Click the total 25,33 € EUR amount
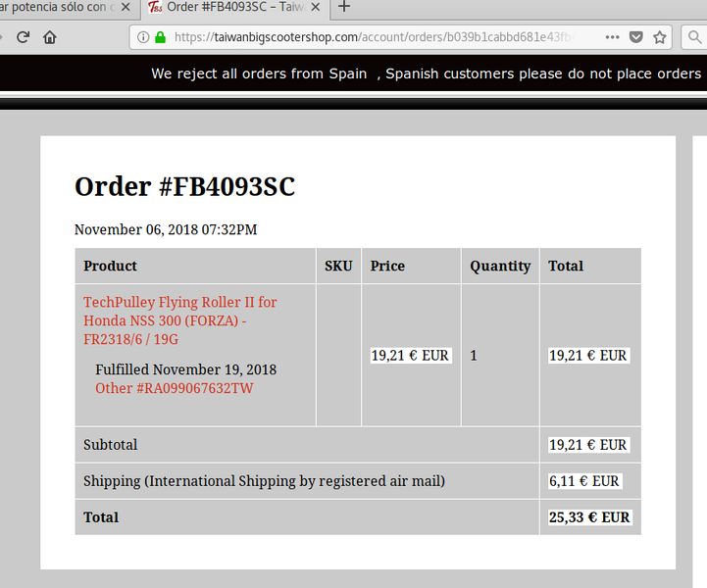This screenshot has height=588, width=707. (x=589, y=517)
